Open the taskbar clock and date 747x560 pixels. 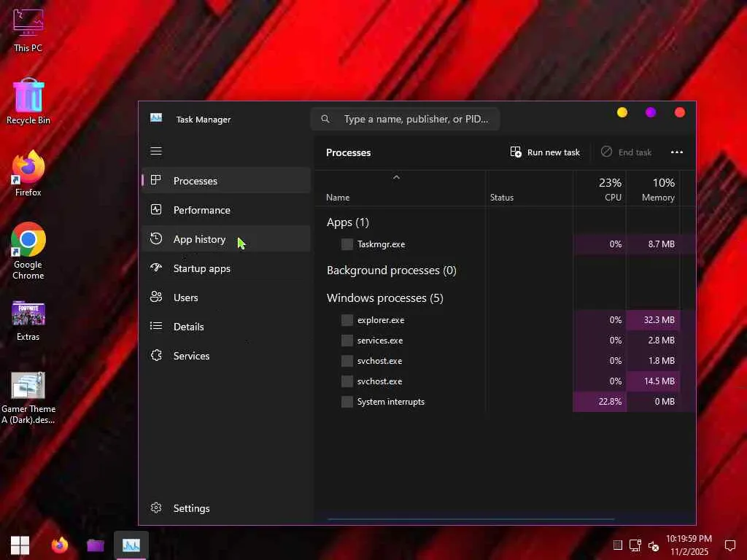click(689, 545)
